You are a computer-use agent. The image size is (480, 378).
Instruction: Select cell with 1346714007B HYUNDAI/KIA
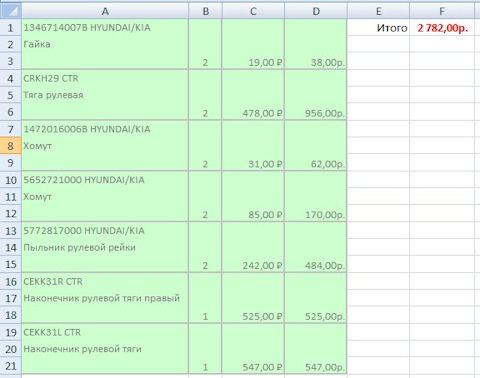pyautogui.click(x=105, y=27)
